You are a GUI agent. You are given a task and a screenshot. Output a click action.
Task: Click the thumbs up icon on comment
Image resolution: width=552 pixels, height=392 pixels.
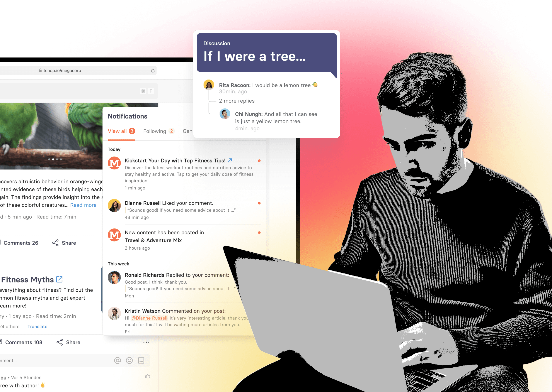(148, 376)
